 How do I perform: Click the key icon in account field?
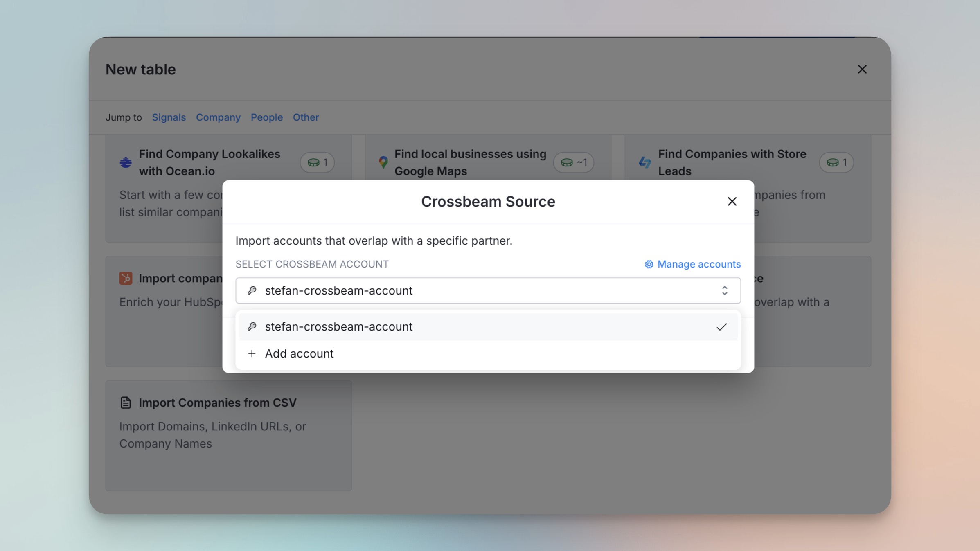click(252, 290)
